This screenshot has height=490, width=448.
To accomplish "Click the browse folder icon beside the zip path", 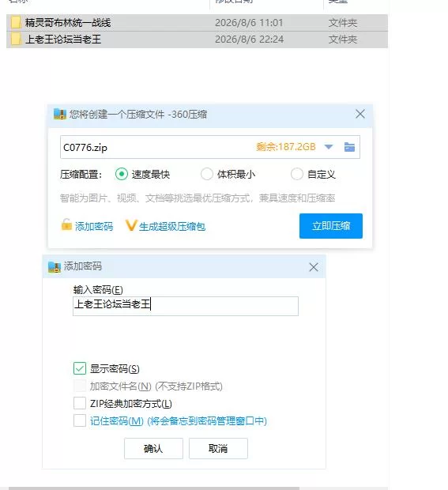I will click(x=349, y=147).
